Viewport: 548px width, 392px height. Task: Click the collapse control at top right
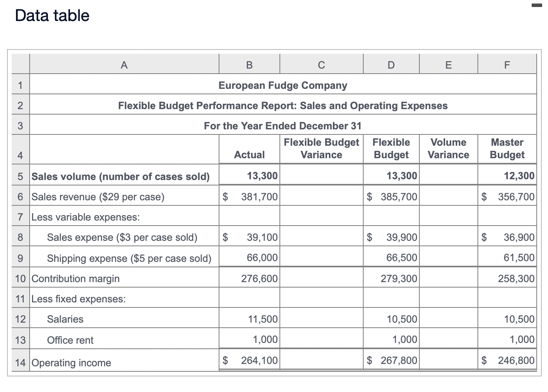click(536, 5)
